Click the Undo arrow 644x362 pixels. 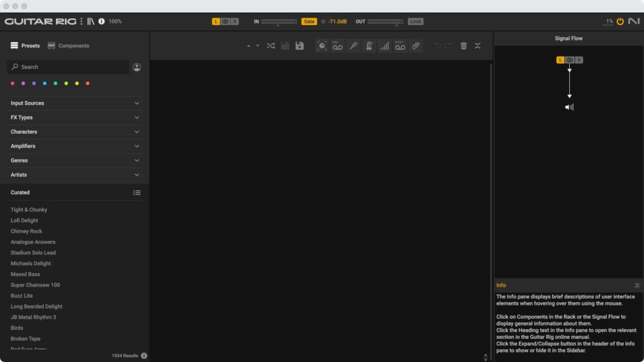[x=438, y=45]
